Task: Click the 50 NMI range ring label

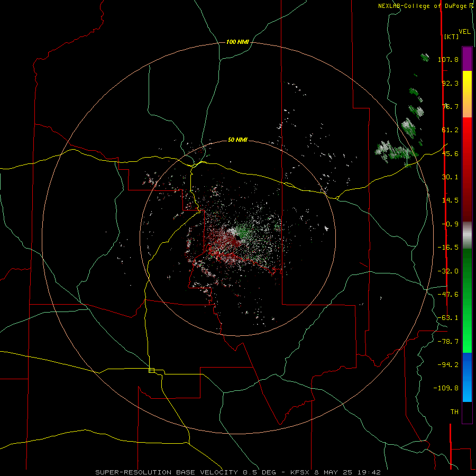Action: (x=237, y=140)
